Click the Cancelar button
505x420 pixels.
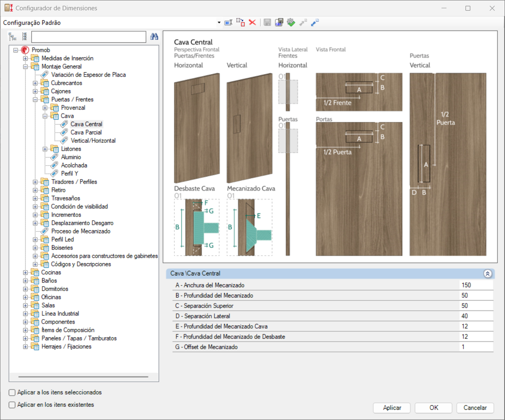point(475,408)
